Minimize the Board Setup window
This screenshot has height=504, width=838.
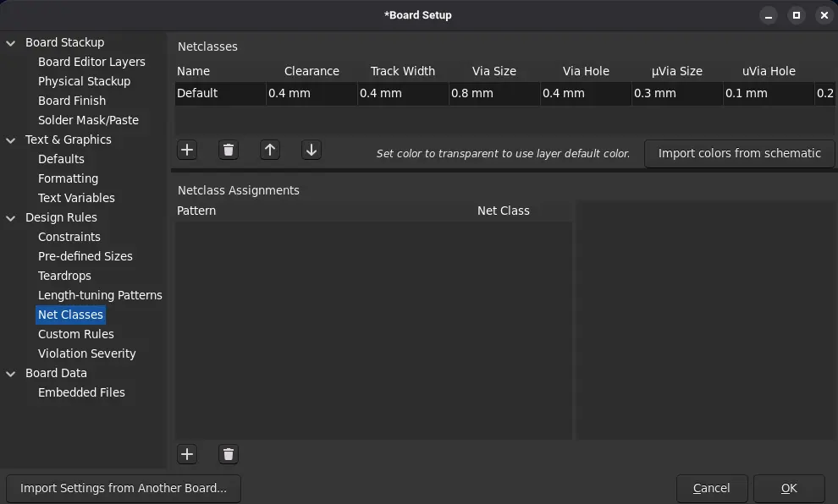[x=769, y=15]
